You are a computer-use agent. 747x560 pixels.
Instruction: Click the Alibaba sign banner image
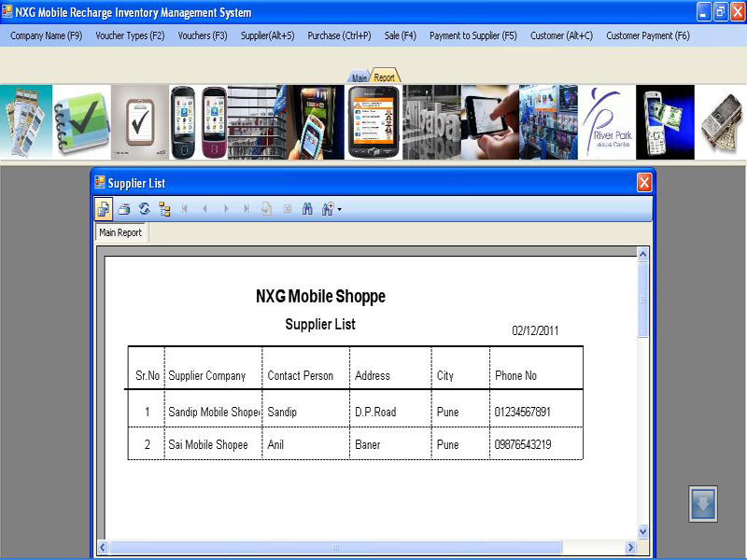[431, 122]
